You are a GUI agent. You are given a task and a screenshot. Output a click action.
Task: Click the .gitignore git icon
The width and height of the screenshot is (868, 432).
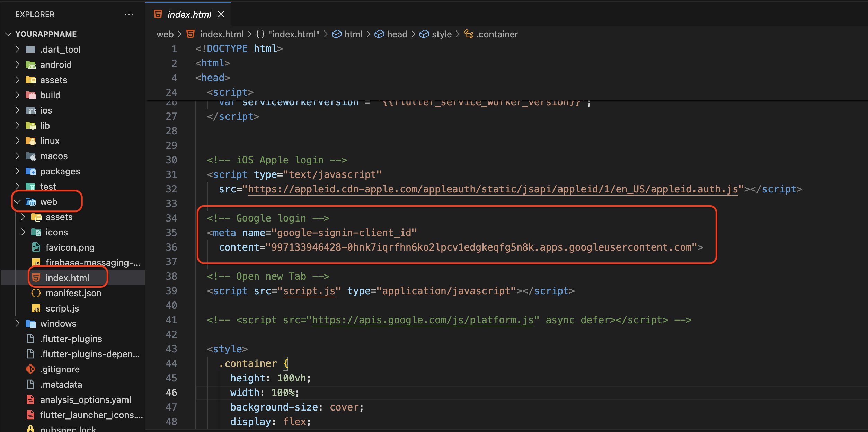click(x=30, y=369)
